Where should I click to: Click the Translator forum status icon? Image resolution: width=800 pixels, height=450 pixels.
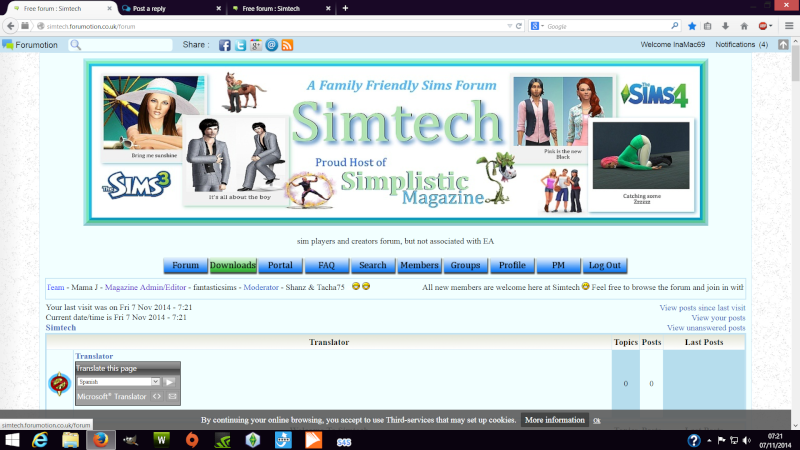[59, 383]
